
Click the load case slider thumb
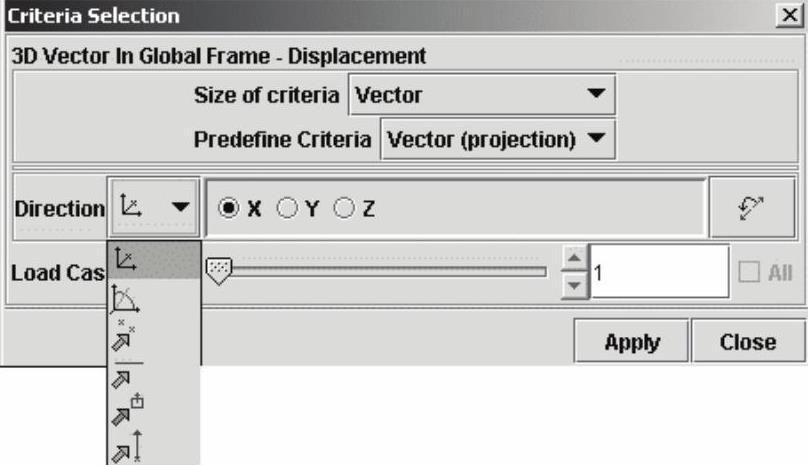pos(218,269)
